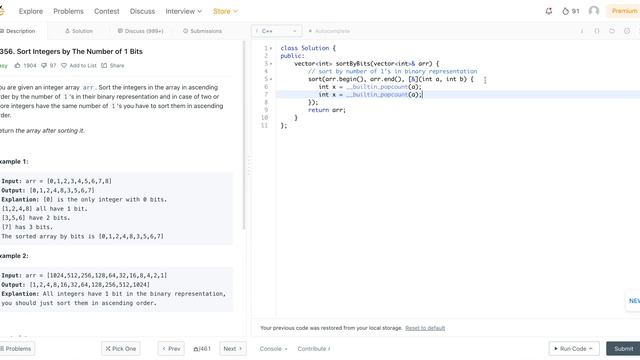
Task: Go to Discuss in top navigation
Action: 142,11
